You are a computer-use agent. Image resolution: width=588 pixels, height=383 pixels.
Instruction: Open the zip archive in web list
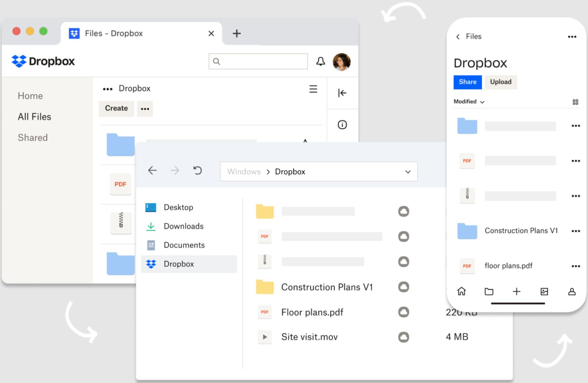coord(121,223)
